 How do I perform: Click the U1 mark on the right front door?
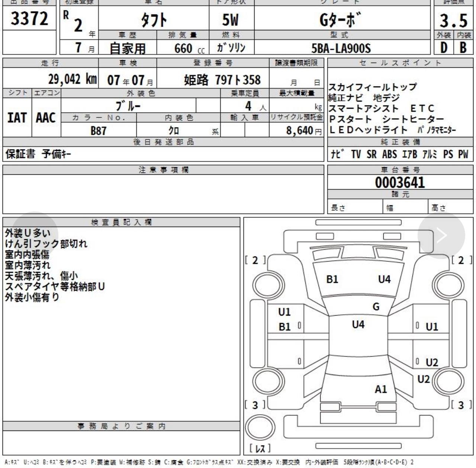click(x=432, y=327)
